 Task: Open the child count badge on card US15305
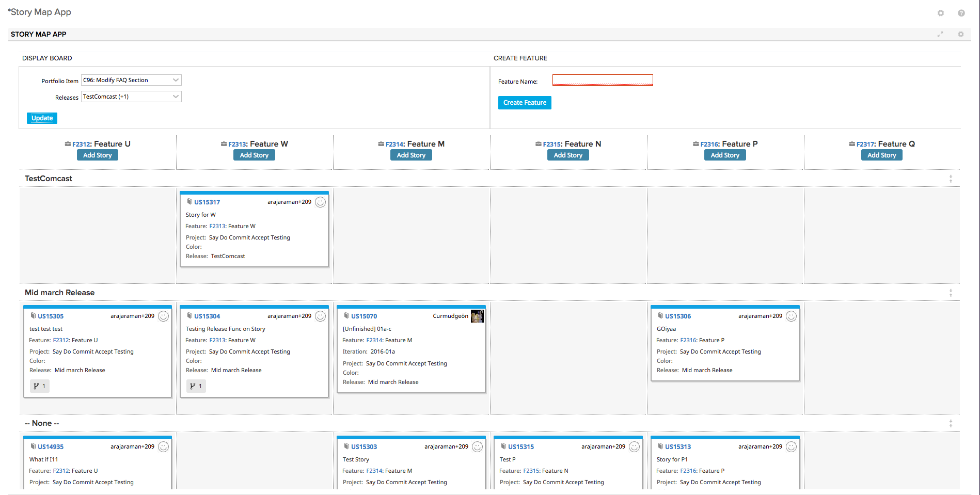pyautogui.click(x=40, y=386)
